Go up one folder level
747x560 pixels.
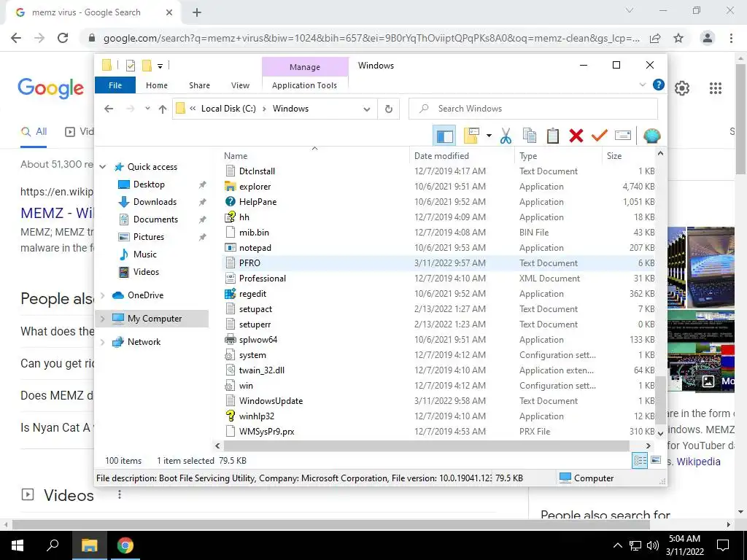pyautogui.click(x=163, y=109)
